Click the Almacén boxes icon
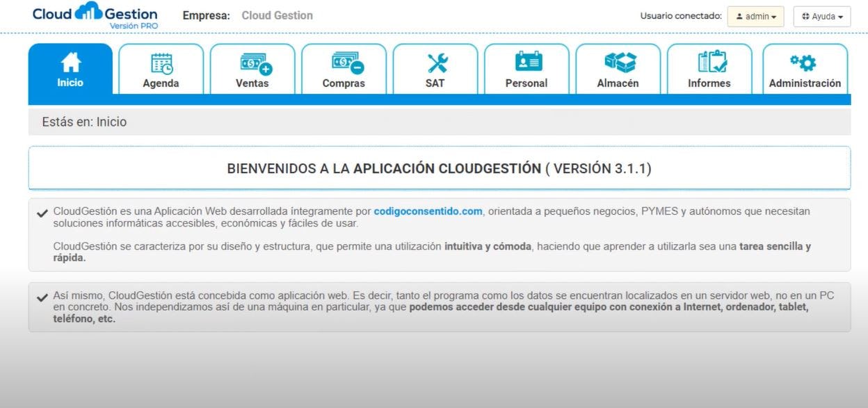Screen dimensions: 868x408 tap(620, 63)
